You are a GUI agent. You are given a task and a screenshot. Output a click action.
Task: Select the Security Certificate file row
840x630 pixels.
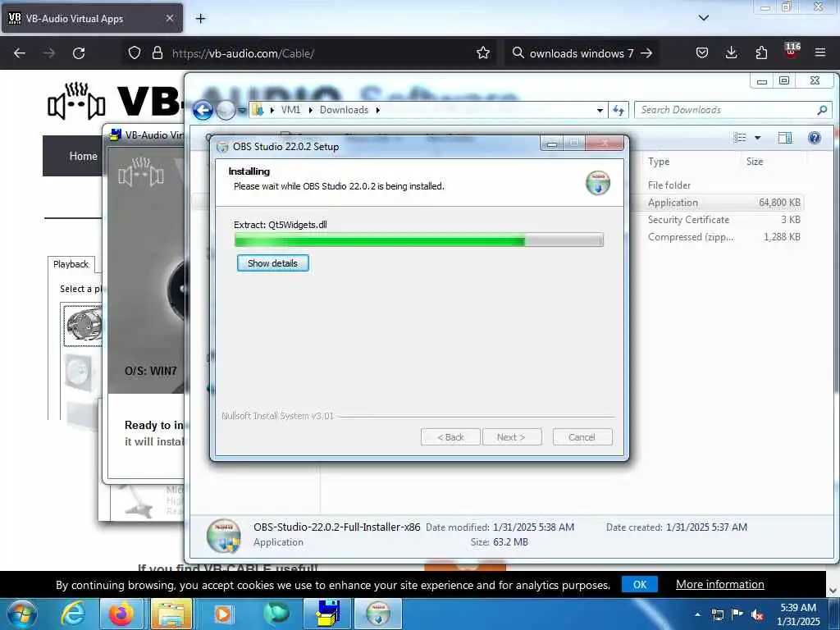pyautogui.click(x=724, y=220)
